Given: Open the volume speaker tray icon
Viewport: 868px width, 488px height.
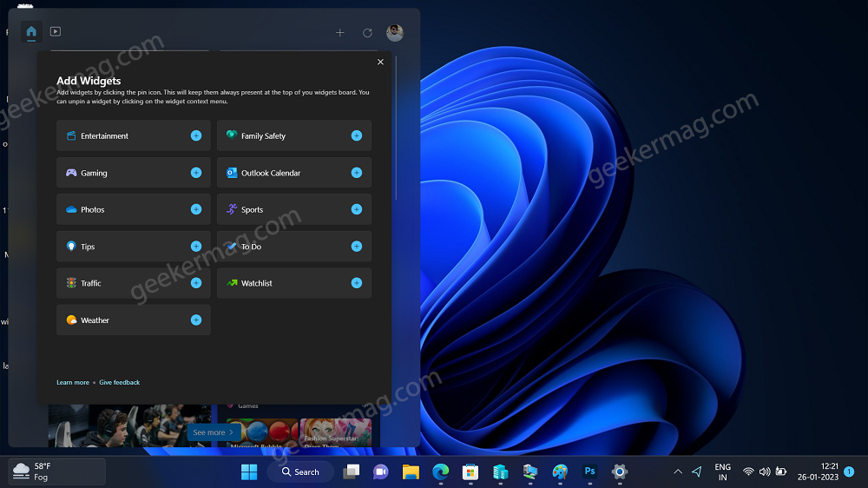Looking at the screenshot, I should point(765,472).
